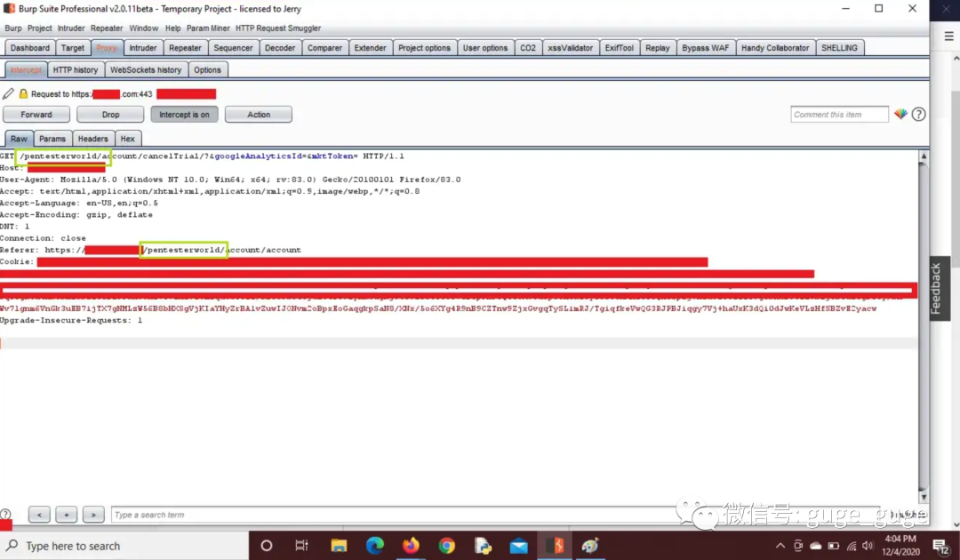Switch to the Sequencer tab
960x560 pixels.
coord(233,48)
